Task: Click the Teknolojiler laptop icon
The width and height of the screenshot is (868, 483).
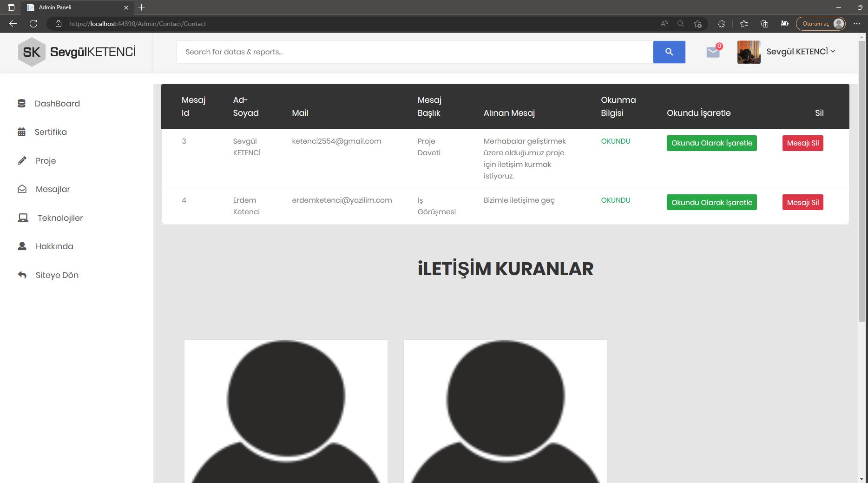Action: point(23,218)
